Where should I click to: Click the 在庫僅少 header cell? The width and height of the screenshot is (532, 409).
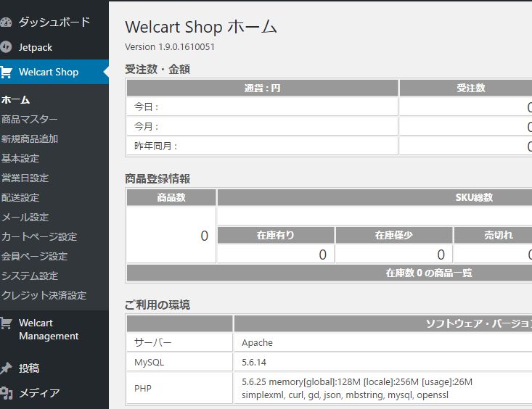pos(393,235)
